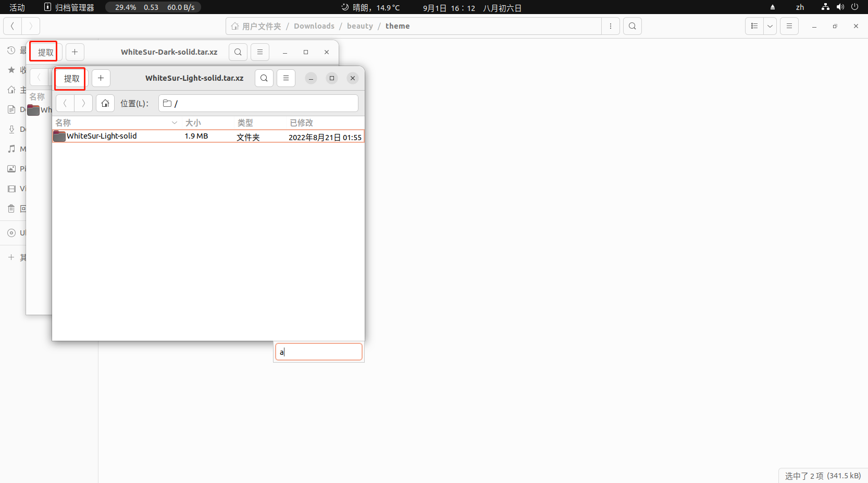Select folder row in Dark-solid archive window
This screenshot has height=483, width=868.
40,110
